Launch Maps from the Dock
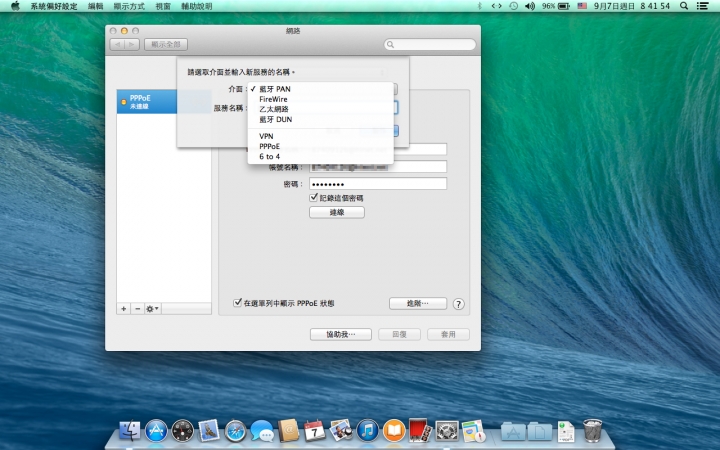Screen dimensions: 720x450 click(x=473, y=431)
